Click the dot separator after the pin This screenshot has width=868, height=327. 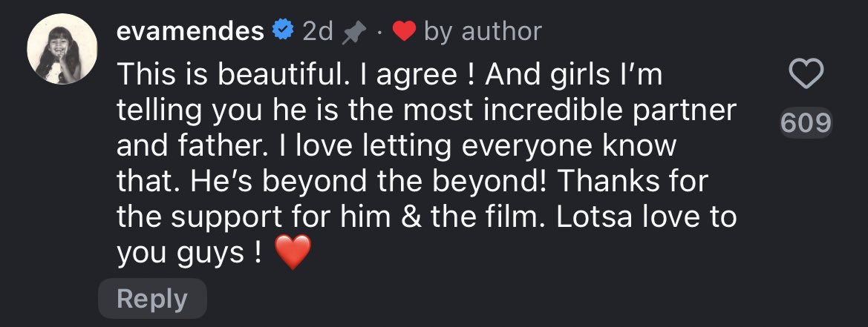click(377, 31)
